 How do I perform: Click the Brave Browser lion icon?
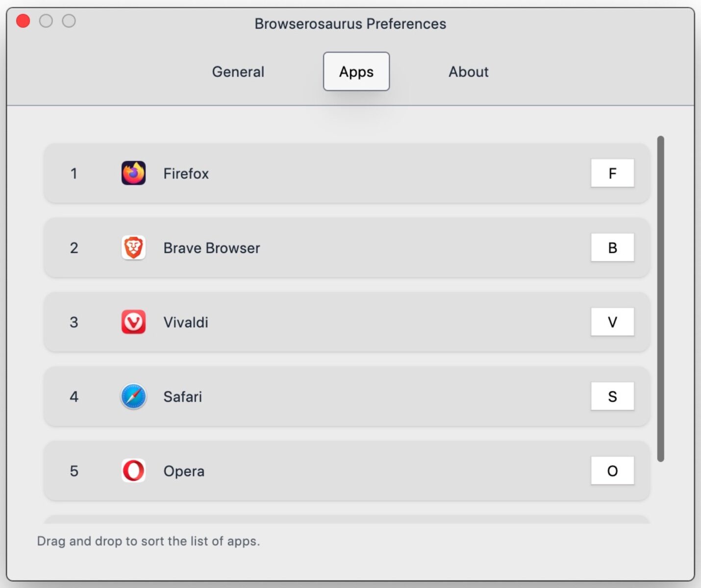coord(133,247)
